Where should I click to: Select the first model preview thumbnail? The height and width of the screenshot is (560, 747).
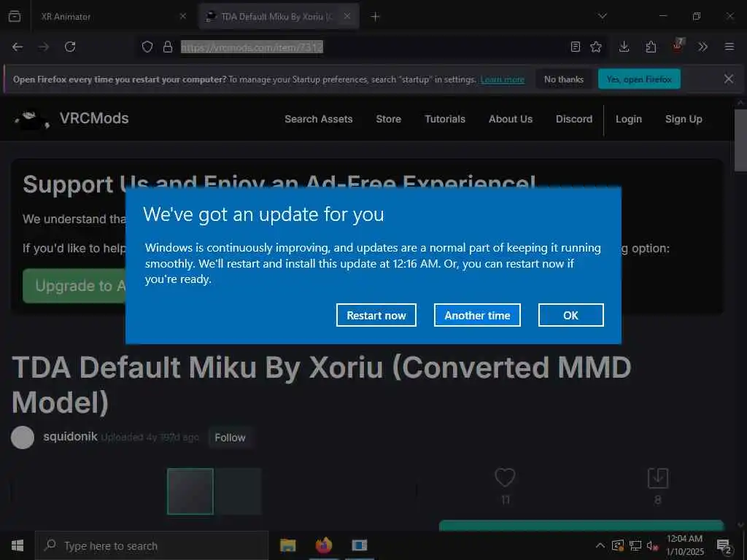[x=190, y=491]
